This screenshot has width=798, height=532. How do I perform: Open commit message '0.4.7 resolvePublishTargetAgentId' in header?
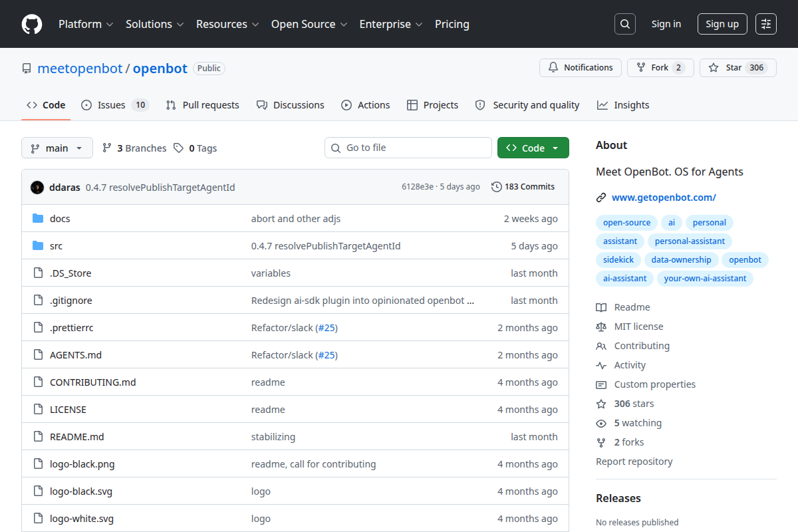pos(160,188)
